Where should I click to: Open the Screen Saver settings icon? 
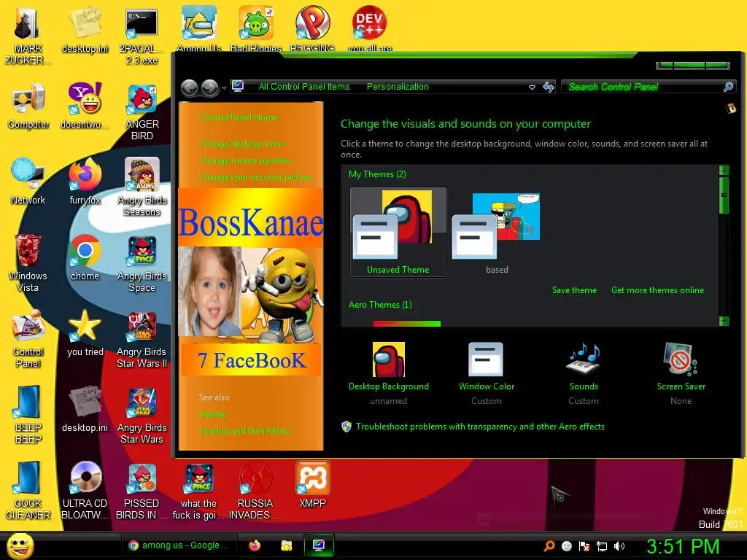(681, 359)
